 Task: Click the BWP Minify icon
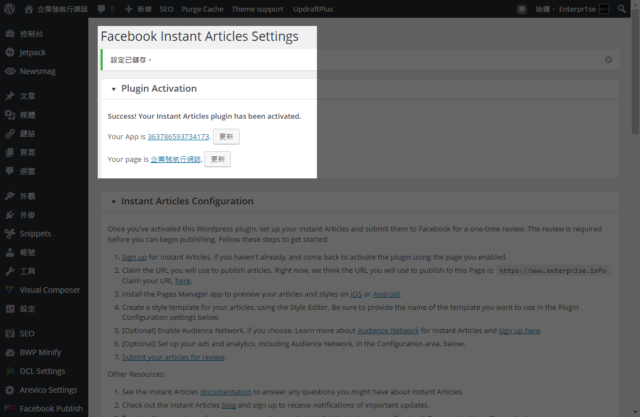[x=10, y=352]
